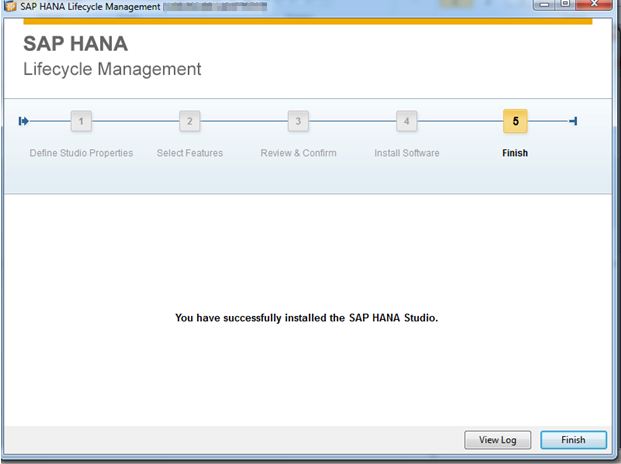621x464 pixels.
Task: Click the wizard start arrow icon
Action: click(23, 121)
